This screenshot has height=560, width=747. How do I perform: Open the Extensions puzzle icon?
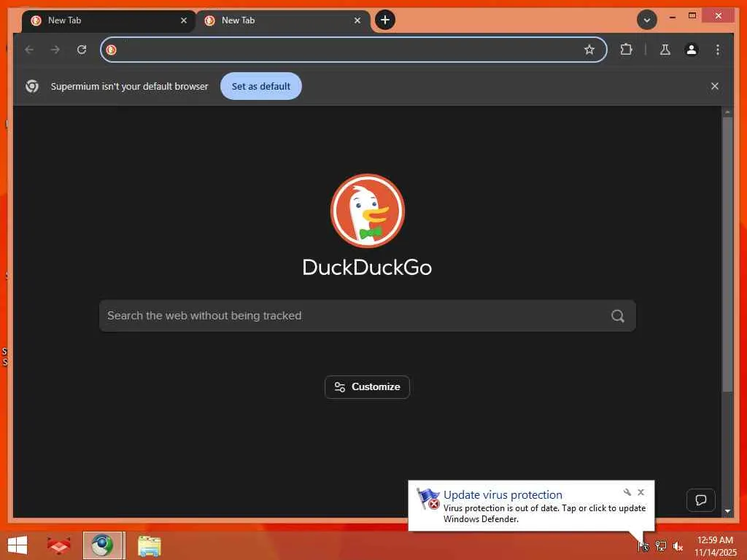(x=626, y=50)
